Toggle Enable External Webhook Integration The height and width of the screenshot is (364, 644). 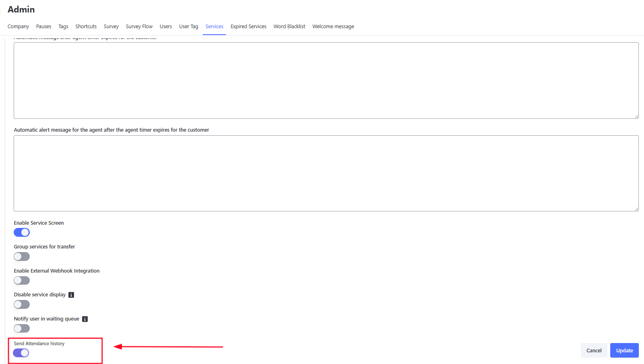(22, 280)
